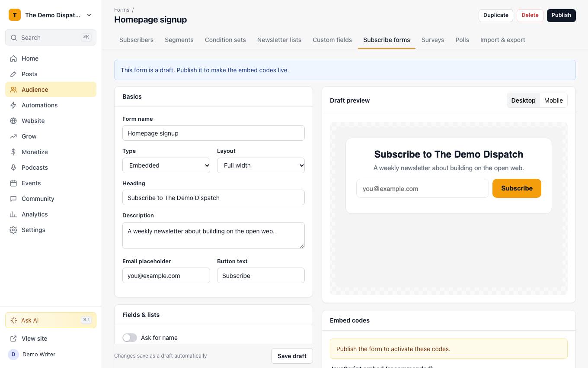Screen dimensions: 588x368
Task: Click the Podcasts microphone icon
Action: pos(13,168)
